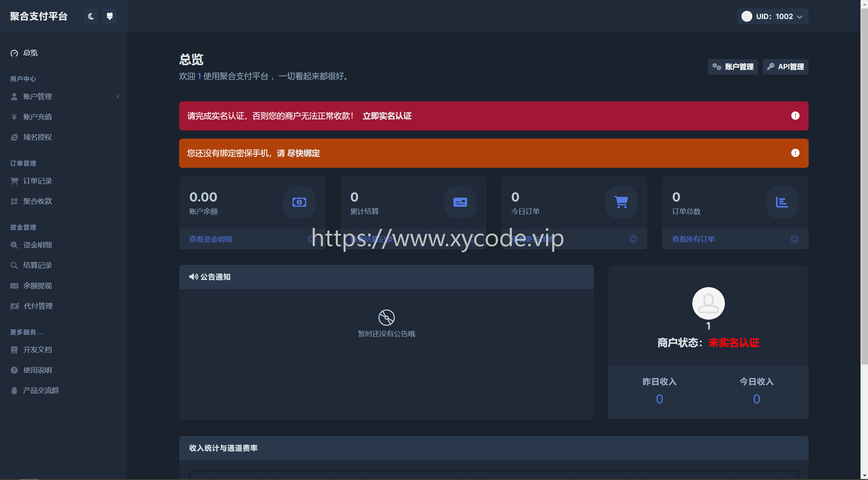Click the 昨日收入 value 0
868x480 pixels.
click(659, 399)
